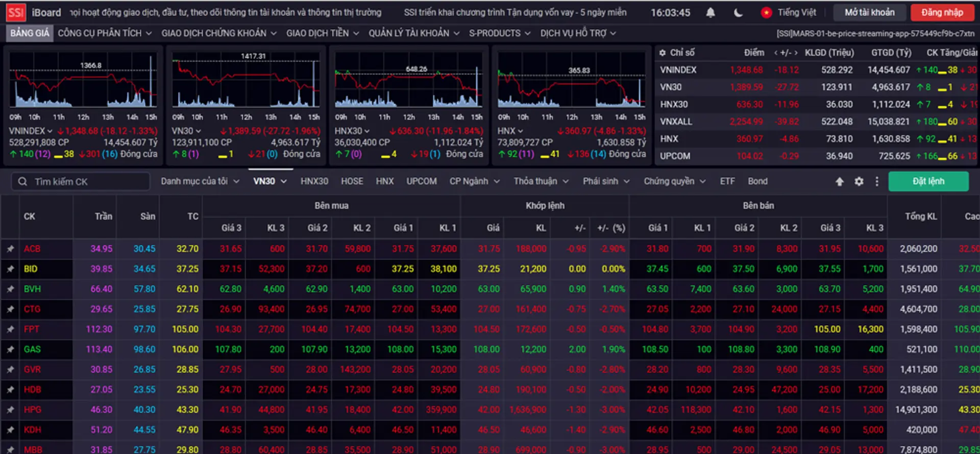Viewport: 980px width, 454px height.
Task: Toggle the pin icon for BVH row
Action: point(10,289)
